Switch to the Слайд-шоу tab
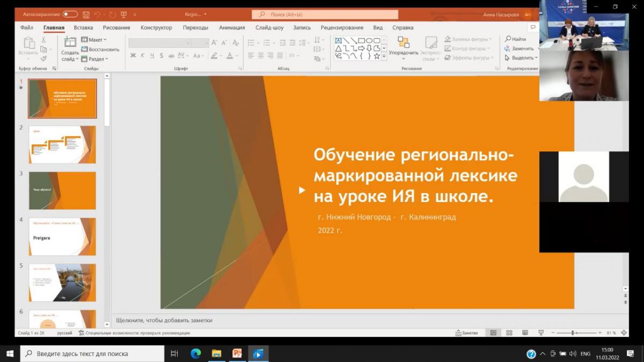 pyautogui.click(x=269, y=27)
